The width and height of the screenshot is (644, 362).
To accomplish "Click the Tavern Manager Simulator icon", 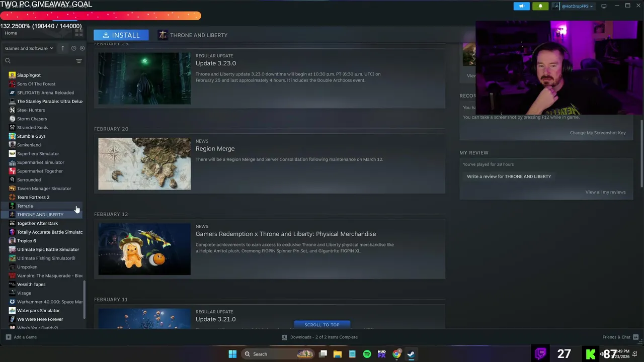I will click(x=12, y=189).
